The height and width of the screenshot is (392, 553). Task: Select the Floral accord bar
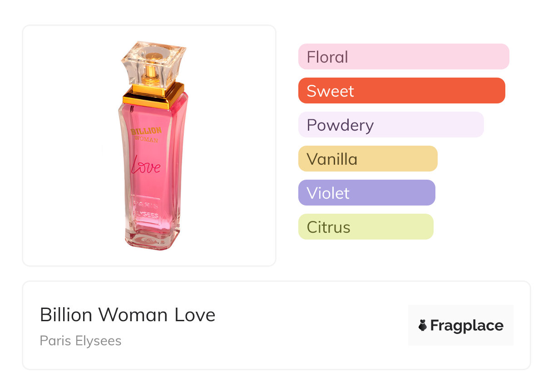pyautogui.click(x=403, y=57)
